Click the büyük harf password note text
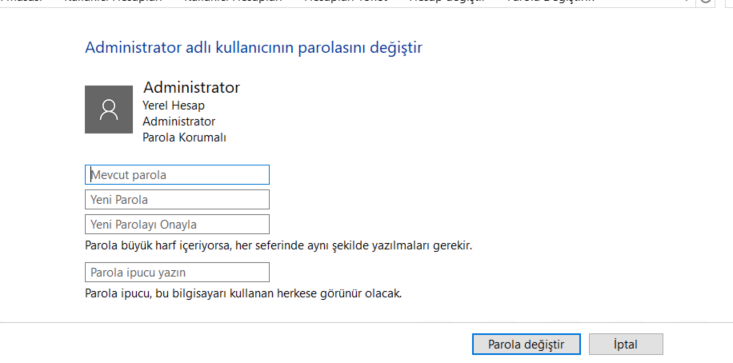Image resolution: width=733 pixels, height=363 pixels. [x=279, y=246]
